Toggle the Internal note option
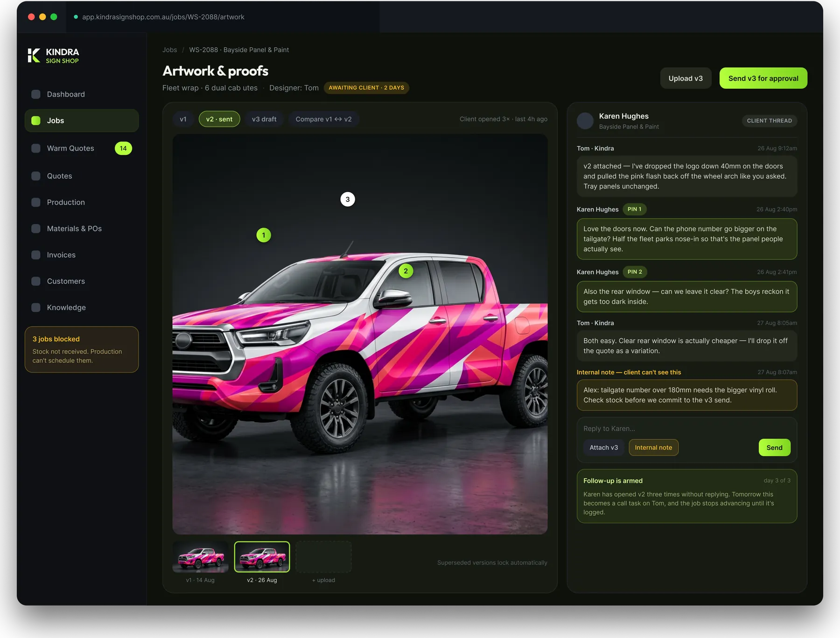The image size is (840, 638). 653,447
